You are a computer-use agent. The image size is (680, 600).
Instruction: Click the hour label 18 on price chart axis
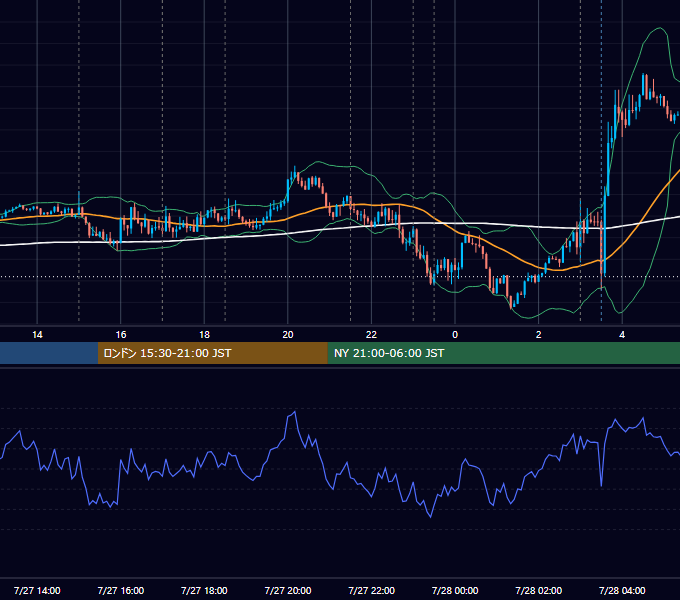tap(204, 335)
